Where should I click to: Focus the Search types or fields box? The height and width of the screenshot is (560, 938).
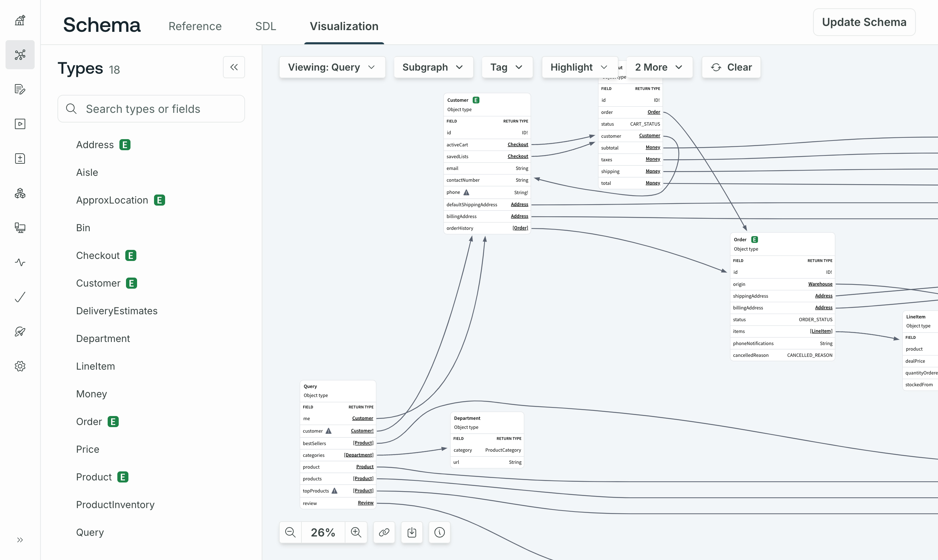tap(151, 109)
